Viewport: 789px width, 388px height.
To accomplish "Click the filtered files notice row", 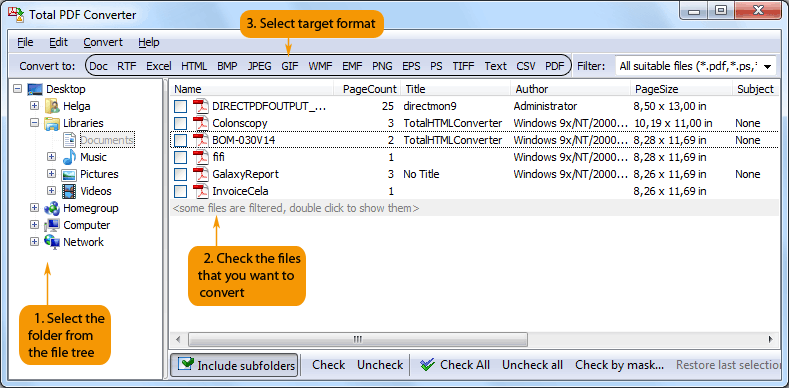I will click(475, 208).
